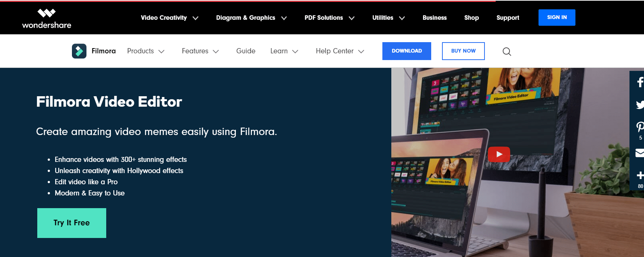644x257 pixels.
Task: Expand the Products dropdown arrow
Action: 161,51
